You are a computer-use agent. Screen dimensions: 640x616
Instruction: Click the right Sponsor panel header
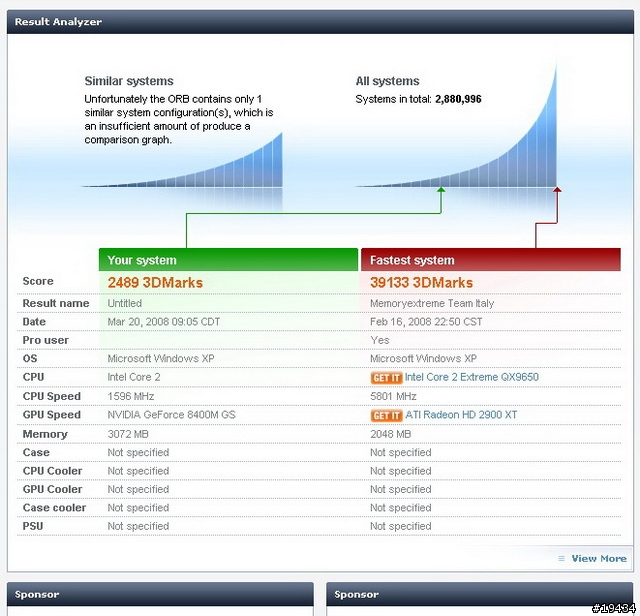480,594
